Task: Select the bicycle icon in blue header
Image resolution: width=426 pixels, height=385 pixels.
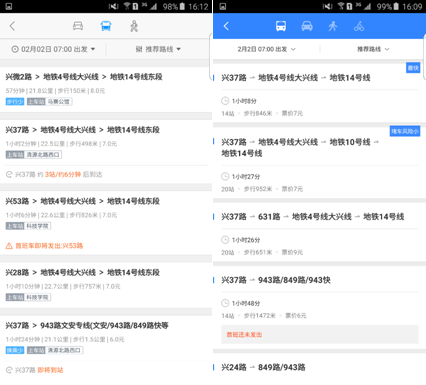Action: pyautogui.click(x=359, y=26)
